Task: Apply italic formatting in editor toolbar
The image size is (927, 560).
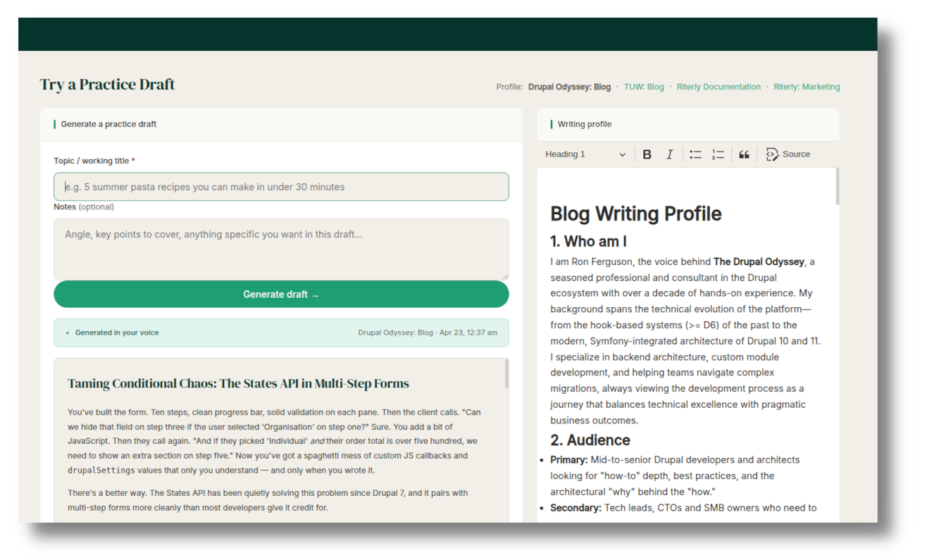Action: [x=669, y=154]
